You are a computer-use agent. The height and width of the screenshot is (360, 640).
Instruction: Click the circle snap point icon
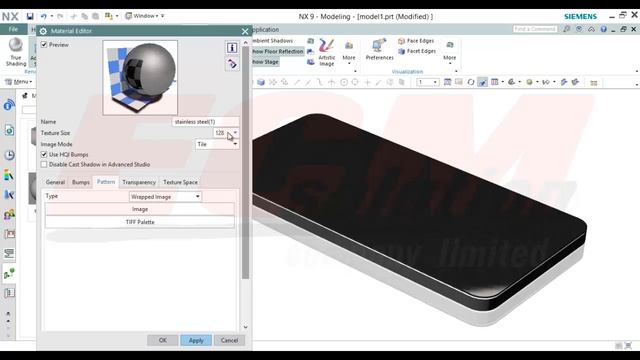pos(344,82)
